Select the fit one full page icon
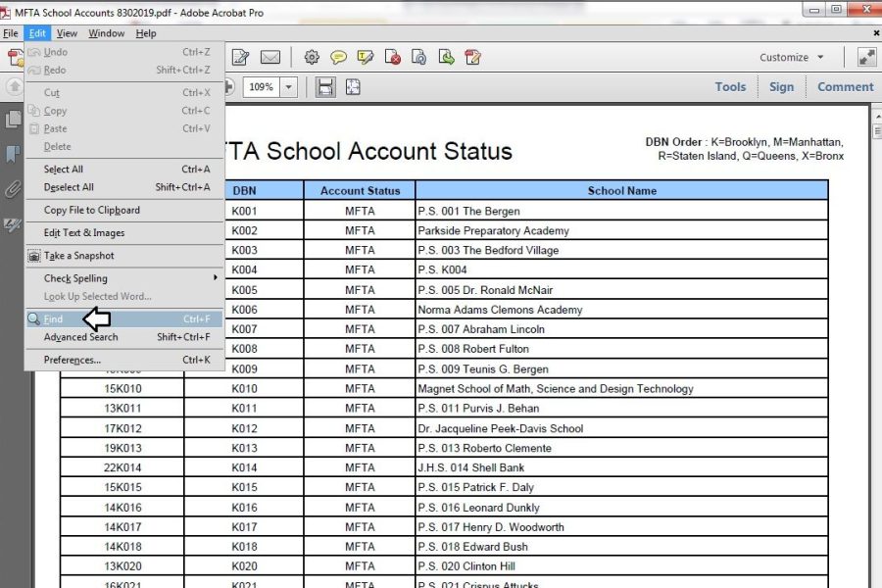Viewport: 882px width, 588px height. (353, 87)
